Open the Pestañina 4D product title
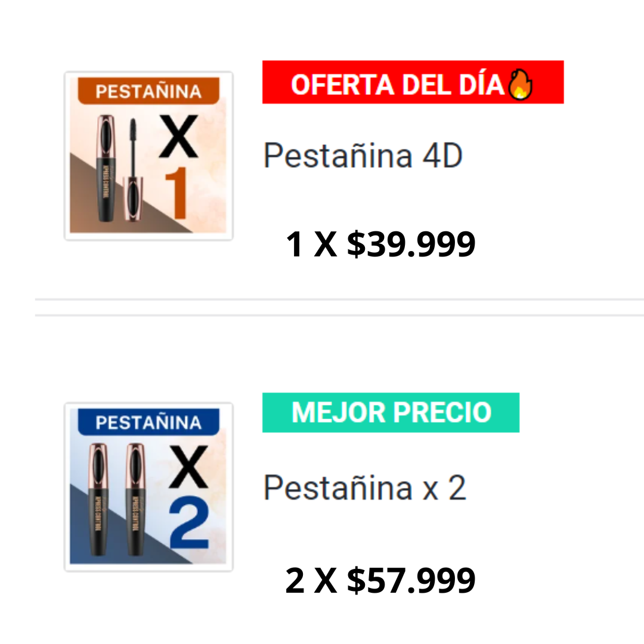Image resolution: width=644 pixels, height=644 pixels. pyautogui.click(x=363, y=156)
